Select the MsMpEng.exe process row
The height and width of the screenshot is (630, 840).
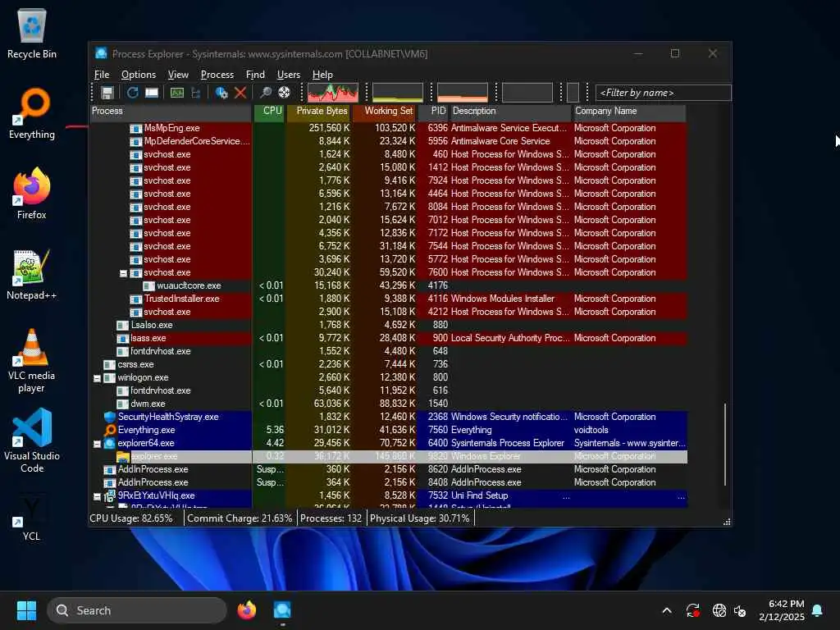coord(388,128)
